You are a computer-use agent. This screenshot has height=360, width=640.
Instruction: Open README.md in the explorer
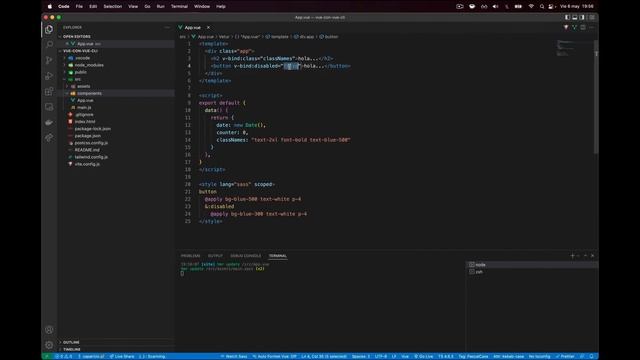87,150
